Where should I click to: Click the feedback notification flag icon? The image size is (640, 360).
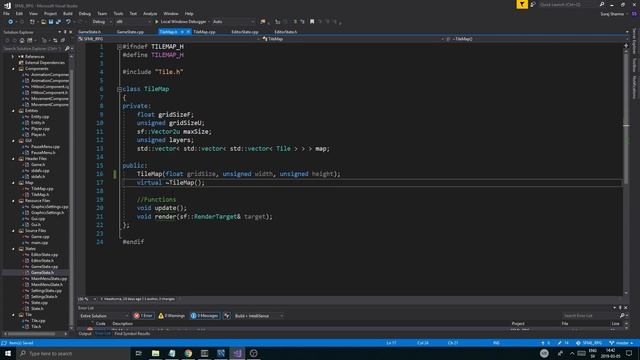[522, 4]
